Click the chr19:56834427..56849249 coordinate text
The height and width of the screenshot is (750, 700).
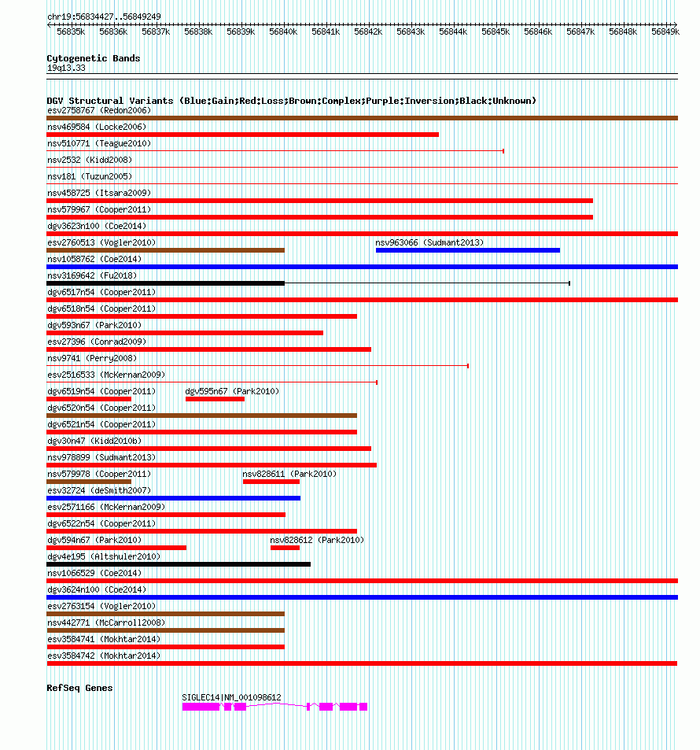click(104, 17)
